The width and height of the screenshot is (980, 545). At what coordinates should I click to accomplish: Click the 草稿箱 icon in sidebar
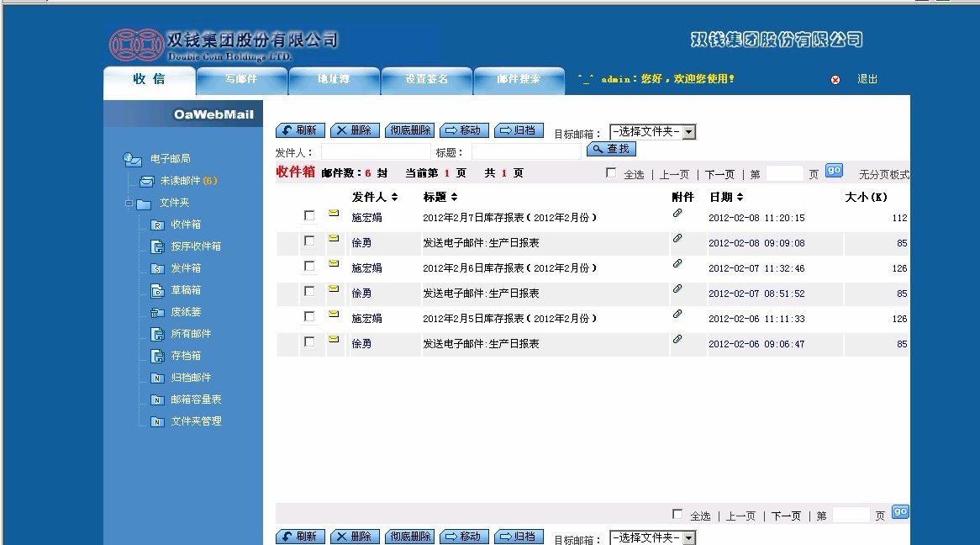157,290
